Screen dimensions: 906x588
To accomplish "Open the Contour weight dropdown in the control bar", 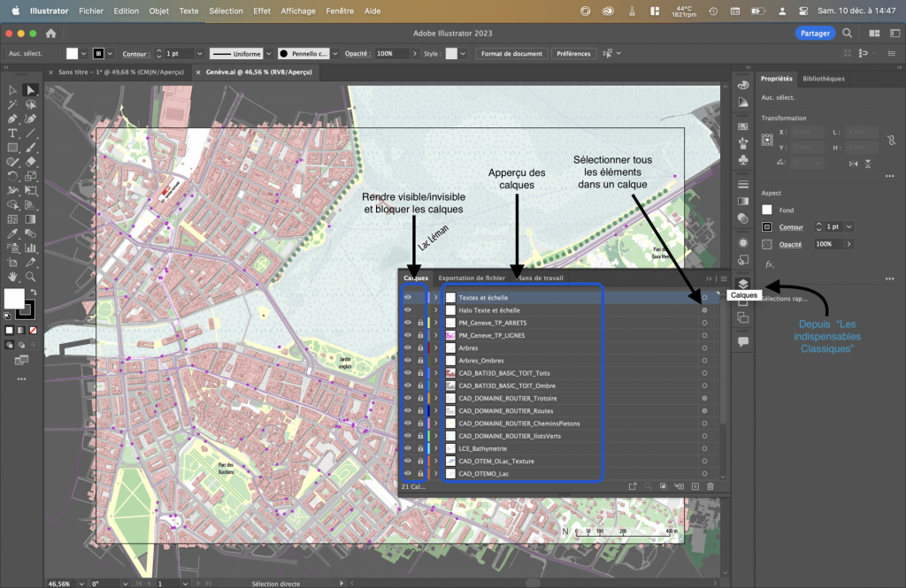I will [x=200, y=54].
